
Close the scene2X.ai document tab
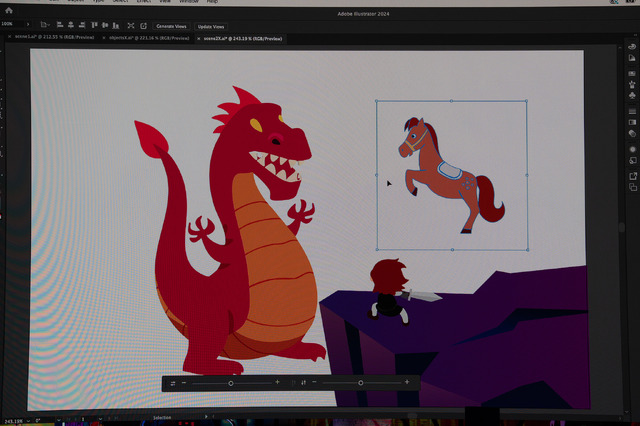coord(198,39)
